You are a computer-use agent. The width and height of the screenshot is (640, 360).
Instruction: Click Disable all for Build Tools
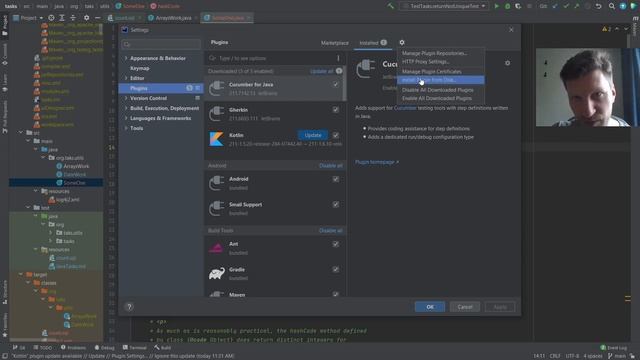point(331,231)
